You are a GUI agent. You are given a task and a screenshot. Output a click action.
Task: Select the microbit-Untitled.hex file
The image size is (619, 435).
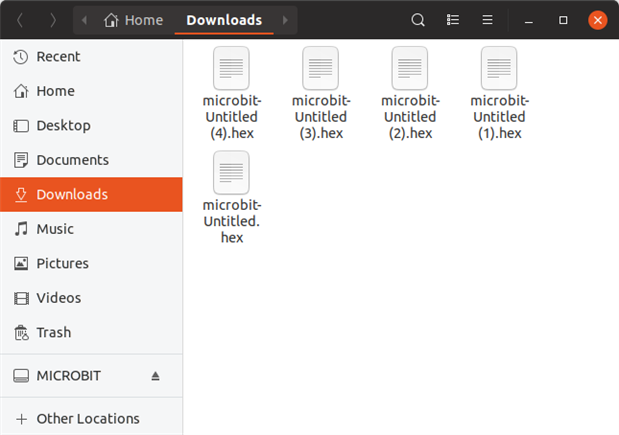pyautogui.click(x=231, y=174)
